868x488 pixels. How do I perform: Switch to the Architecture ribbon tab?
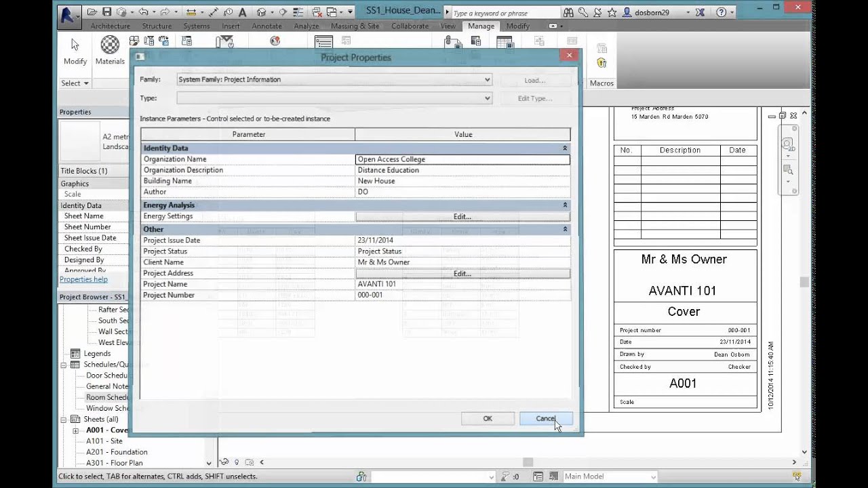coord(110,26)
